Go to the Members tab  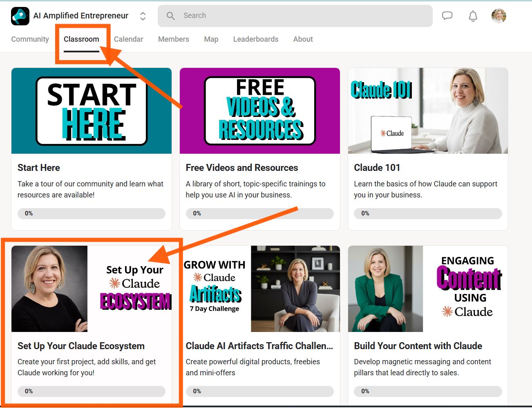[174, 39]
